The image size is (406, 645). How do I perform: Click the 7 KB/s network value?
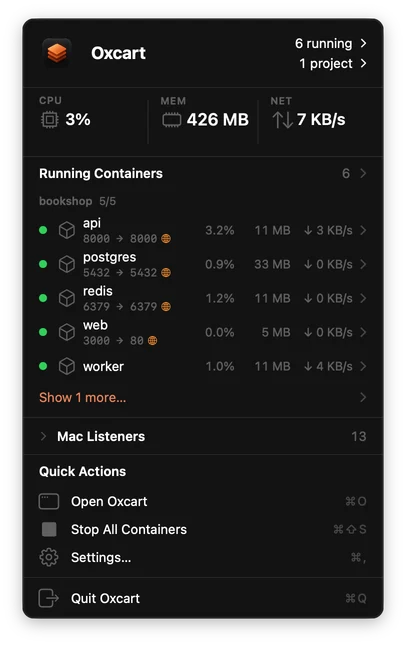(321, 120)
